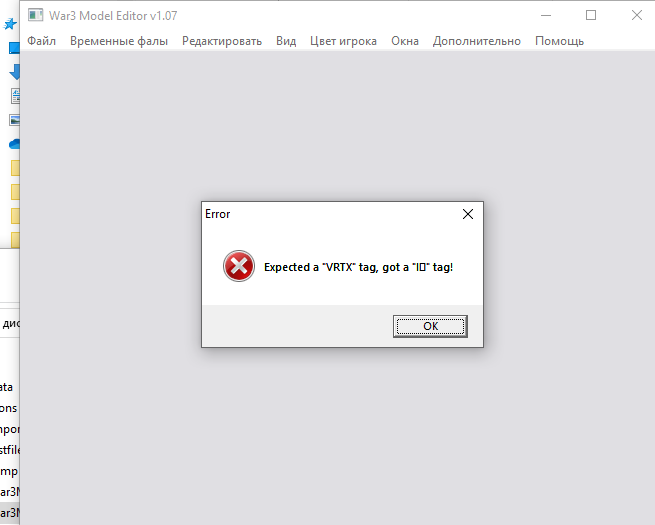Open the Цвет игрока menu
The image size is (655, 525).
pos(343,41)
